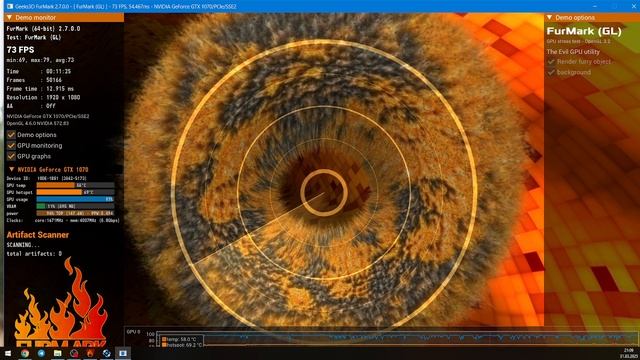Click the GPU 0 graph label
Screen dimensions: 640x360
(x=133, y=332)
